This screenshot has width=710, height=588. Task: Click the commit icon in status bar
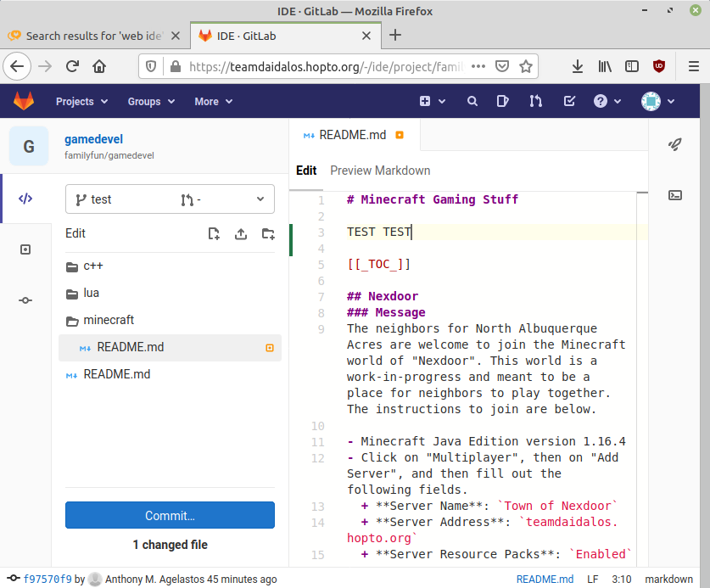click(x=13, y=578)
